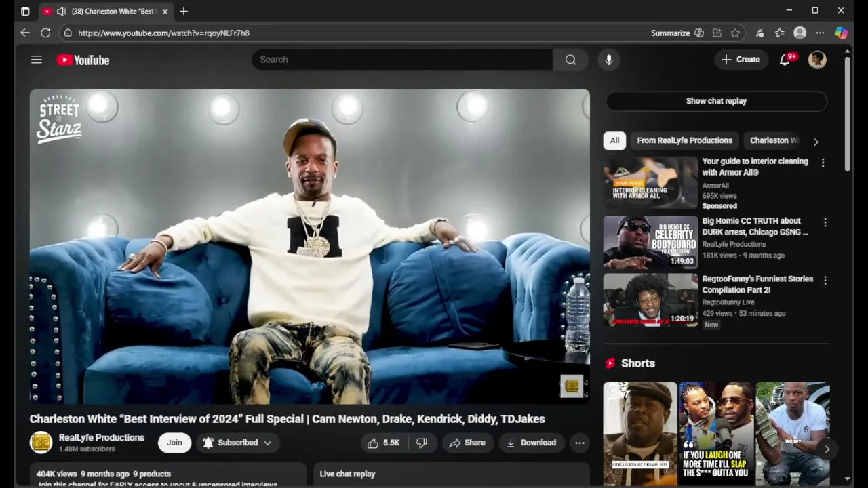Select the Charleston White filter chip
This screenshot has width=868, height=488.
774,140
